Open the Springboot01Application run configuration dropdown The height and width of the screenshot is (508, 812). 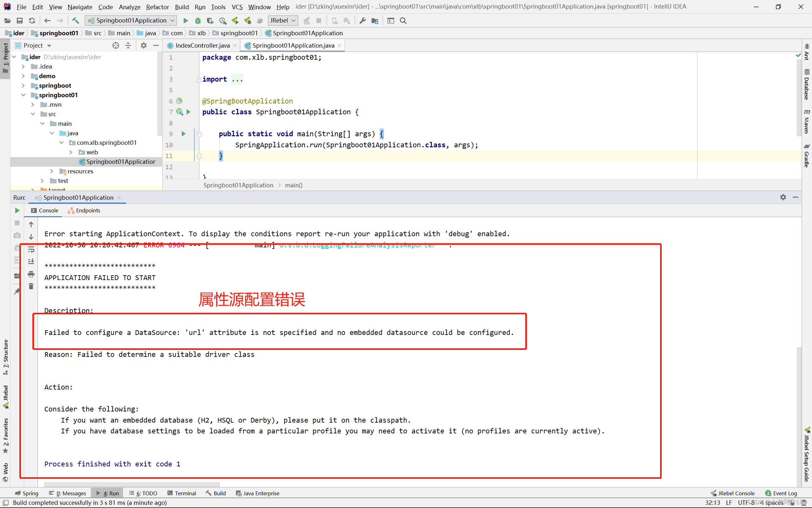tap(131, 21)
